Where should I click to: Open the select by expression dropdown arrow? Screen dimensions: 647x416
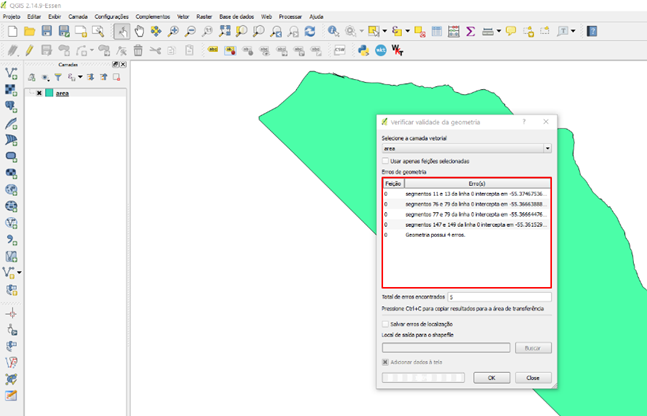(x=408, y=31)
